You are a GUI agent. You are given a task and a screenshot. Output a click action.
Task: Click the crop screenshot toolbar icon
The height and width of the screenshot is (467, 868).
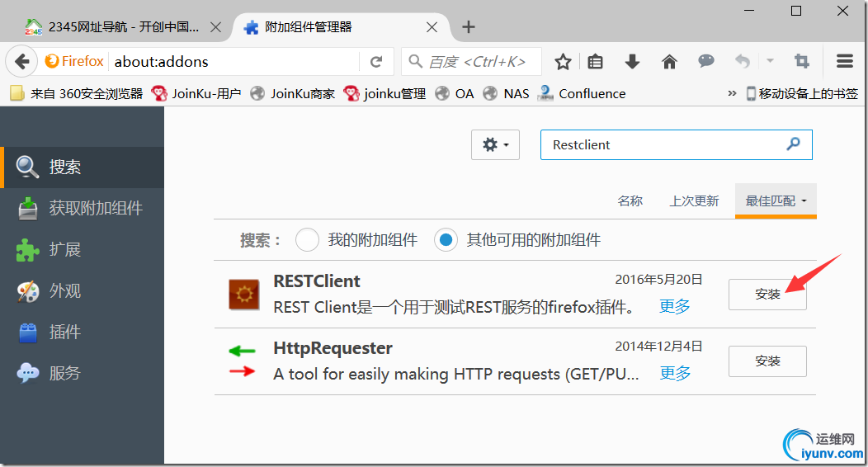(801, 61)
